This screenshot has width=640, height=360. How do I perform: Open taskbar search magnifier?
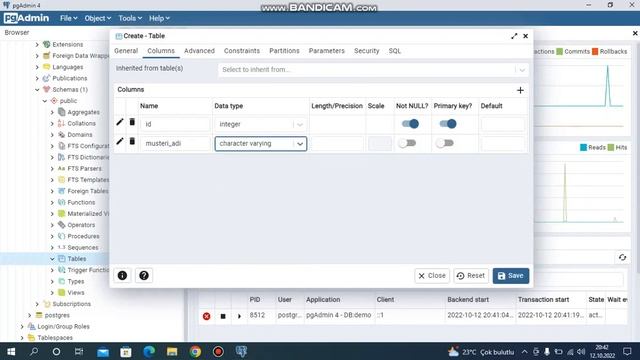tap(34, 351)
